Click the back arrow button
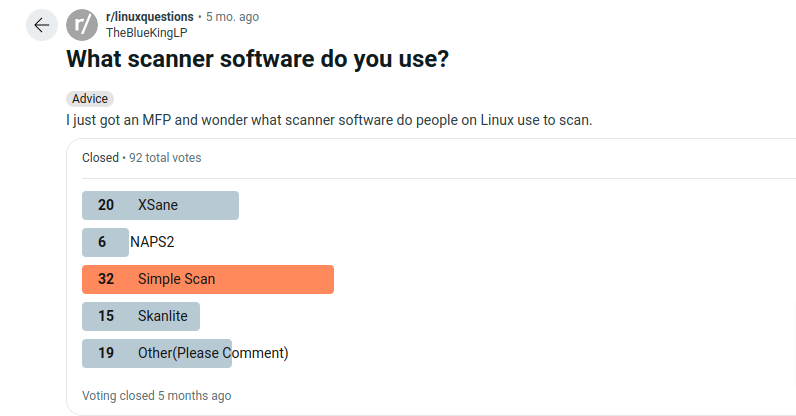This screenshot has height=416, width=796. coord(42,25)
